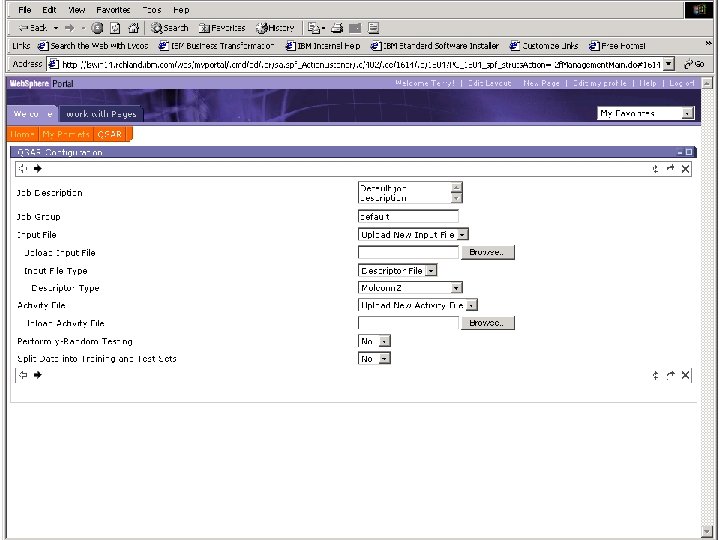This screenshot has height=540, width=720.
Task: Select the Home page tab
Action: (x=22, y=134)
